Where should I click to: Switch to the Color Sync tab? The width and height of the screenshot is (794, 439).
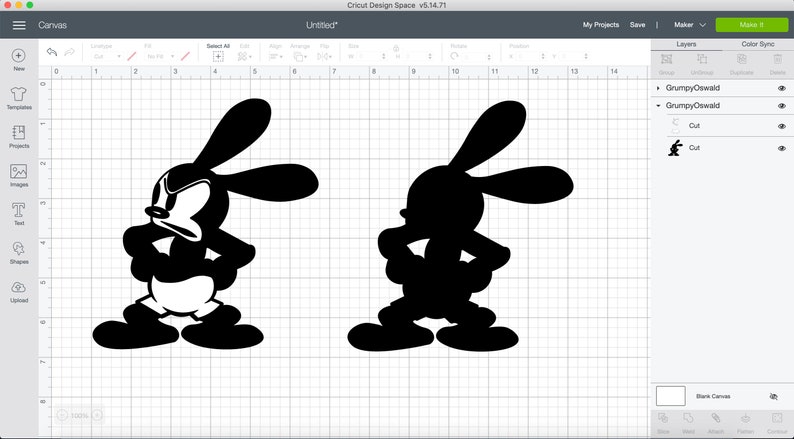click(758, 44)
